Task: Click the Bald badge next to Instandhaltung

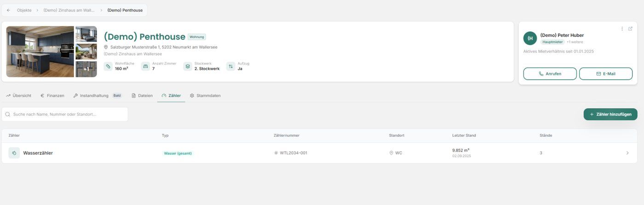Action: pos(117,96)
